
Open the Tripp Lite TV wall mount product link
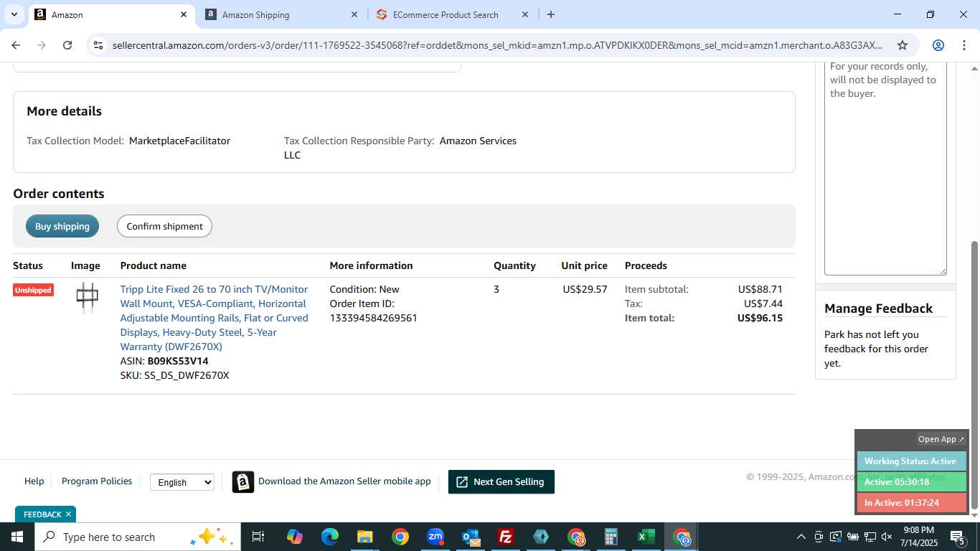[214, 318]
